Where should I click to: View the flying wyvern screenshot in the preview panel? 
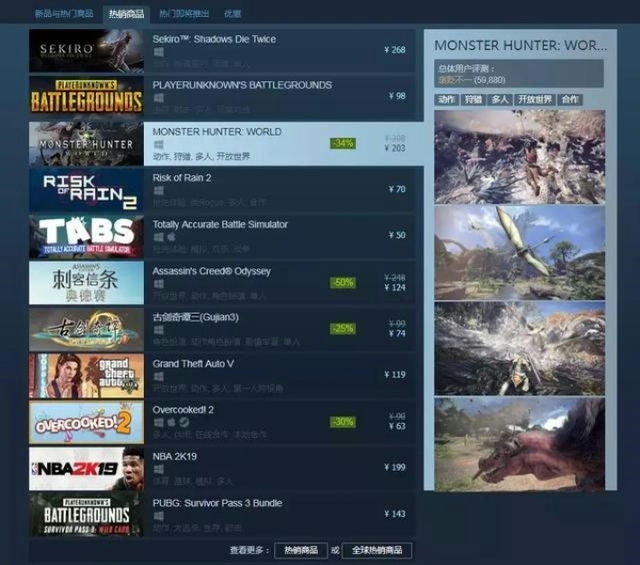point(519,252)
